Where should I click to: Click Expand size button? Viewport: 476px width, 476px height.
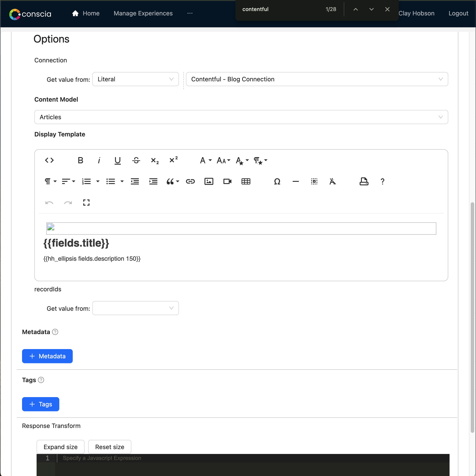click(61, 447)
